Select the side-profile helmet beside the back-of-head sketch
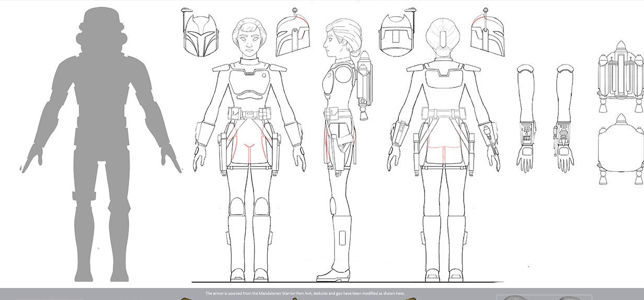644x300 pixels. 487,33
